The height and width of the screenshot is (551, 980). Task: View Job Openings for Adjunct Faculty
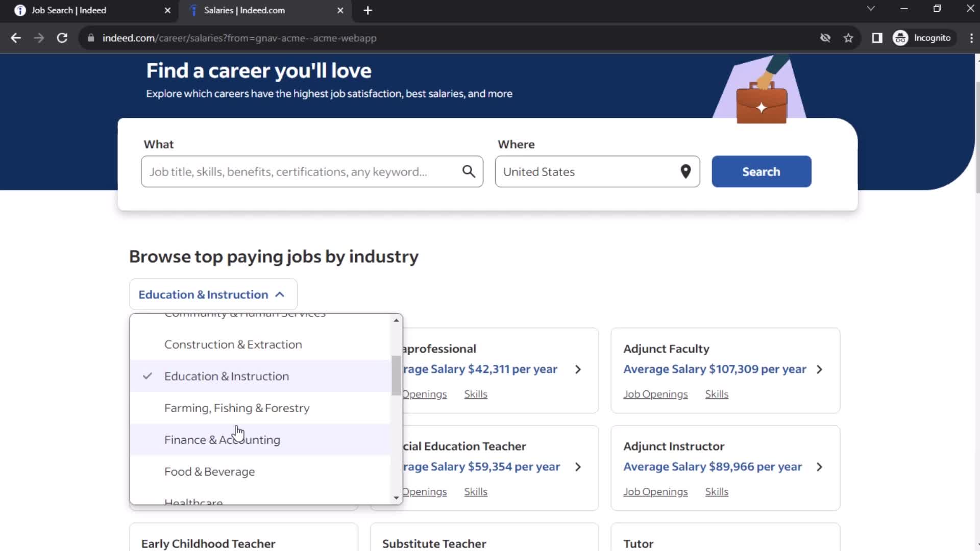coord(655,394)
